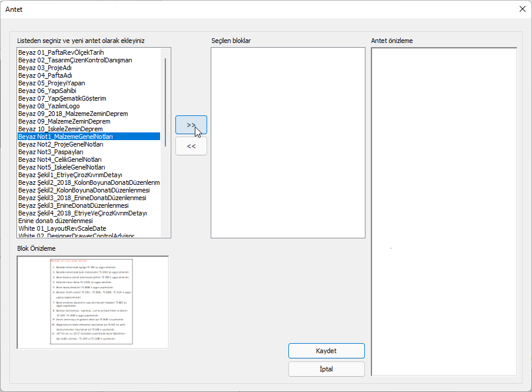Pick White 01_LayoutRevScaleDate block
This screenshot has height=392, width=532.
pos(88,228)
